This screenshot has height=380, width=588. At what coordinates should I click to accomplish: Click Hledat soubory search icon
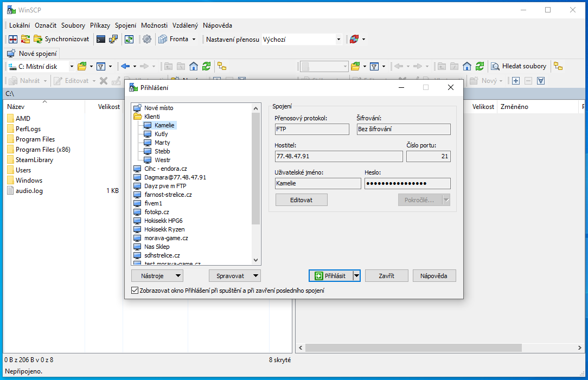(495, 66)
